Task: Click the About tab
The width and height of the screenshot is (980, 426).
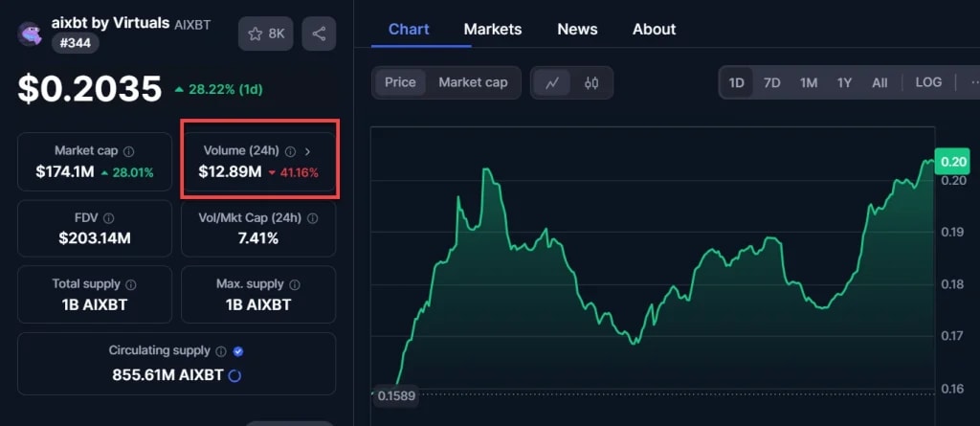Action: click(x=654, y=29)
